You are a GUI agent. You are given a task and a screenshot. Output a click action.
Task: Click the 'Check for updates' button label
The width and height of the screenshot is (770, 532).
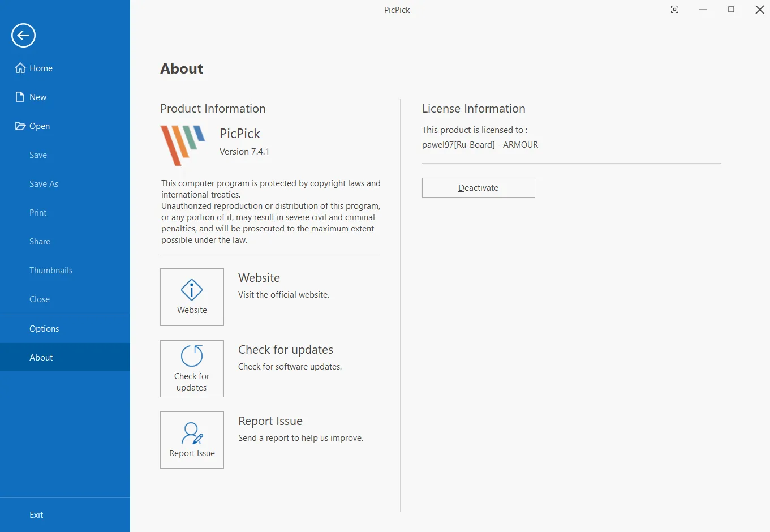click(192, 382)
